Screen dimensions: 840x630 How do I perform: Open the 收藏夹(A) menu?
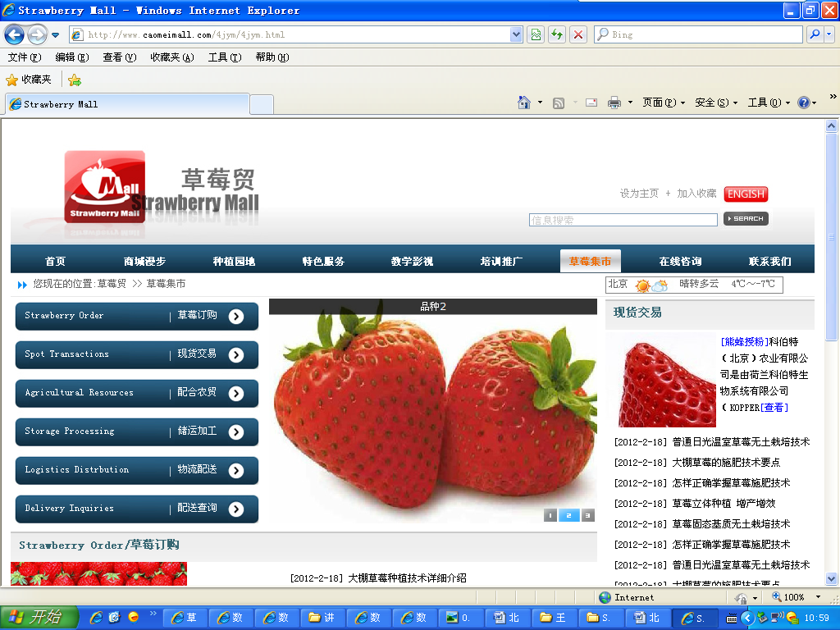[171, 57]
